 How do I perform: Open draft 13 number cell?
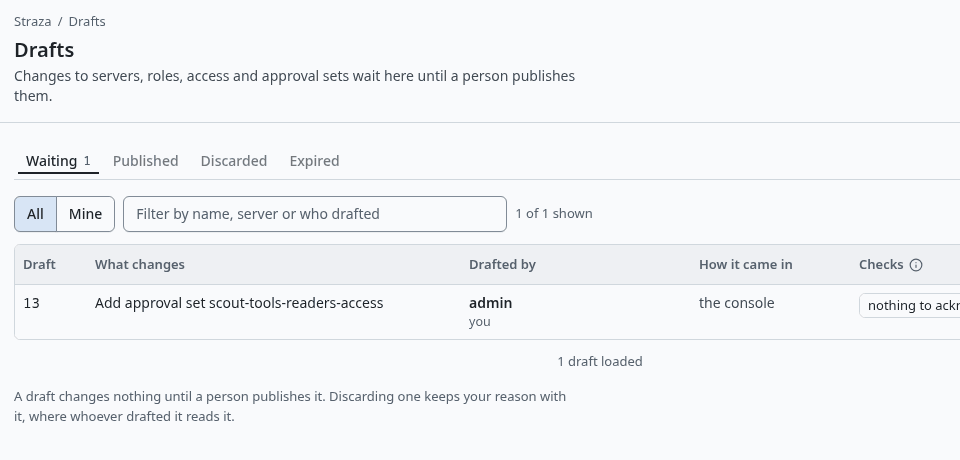click(31, 303)
